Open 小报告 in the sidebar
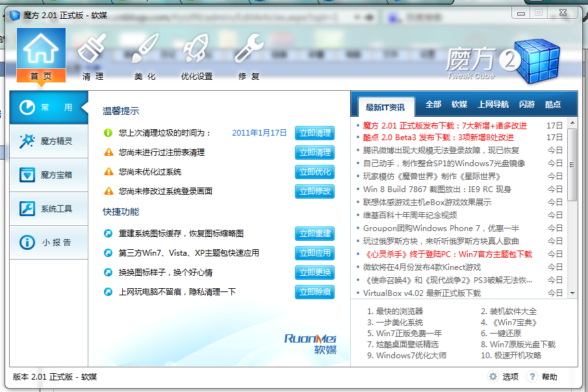Viewport: 588px width, 392px height. pos(49,242)
